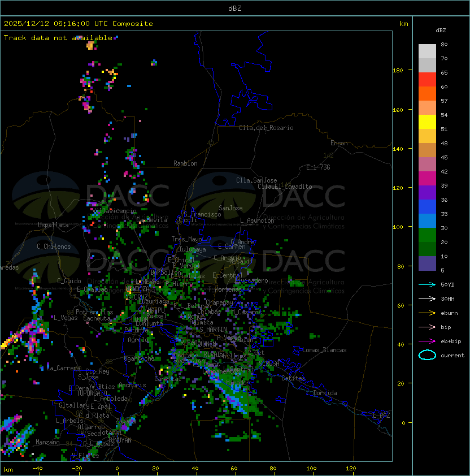Pick the magenta band in dBZ legend
This screenshot has width=470, height=476.
click(427, 179)
